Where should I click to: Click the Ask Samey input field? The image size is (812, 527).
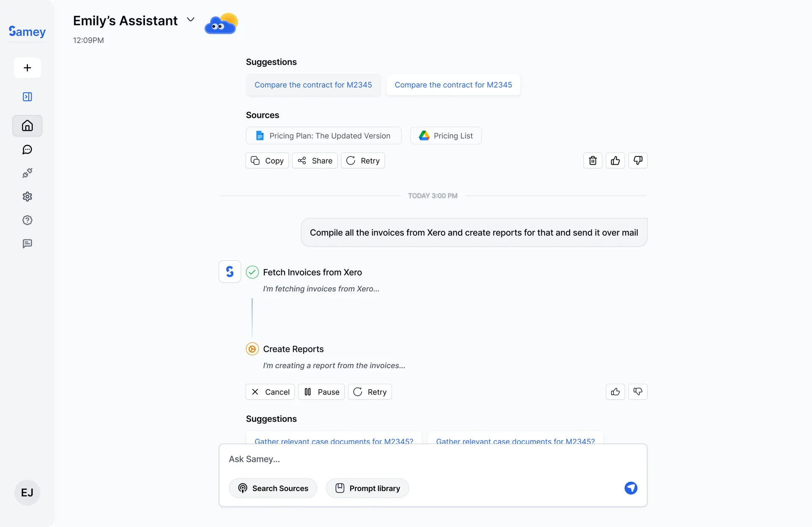click(x=423, y=459)
